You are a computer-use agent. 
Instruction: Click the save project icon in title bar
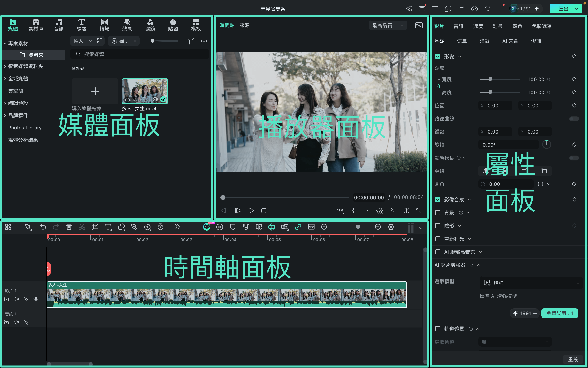(461, 9)
